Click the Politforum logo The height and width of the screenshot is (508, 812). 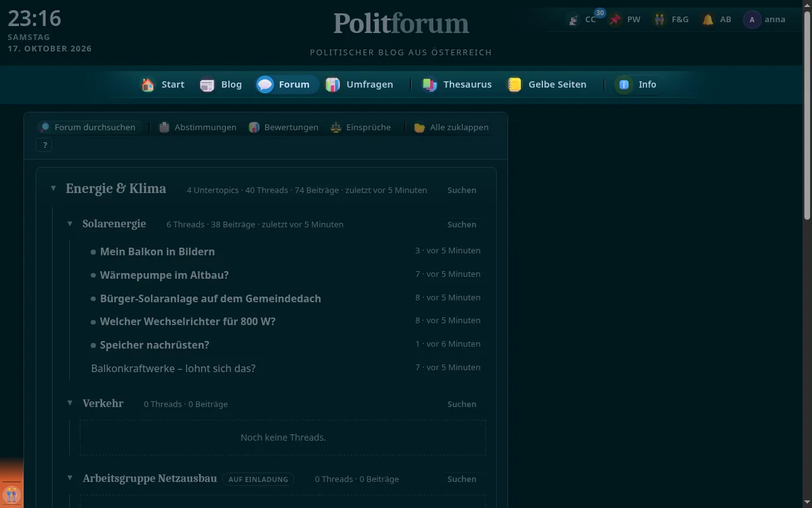pos(401,23)
